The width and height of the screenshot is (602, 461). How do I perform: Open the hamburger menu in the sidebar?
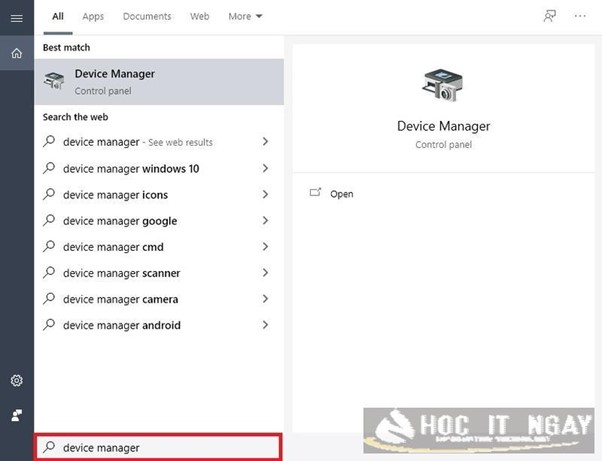tap(17, 18)
